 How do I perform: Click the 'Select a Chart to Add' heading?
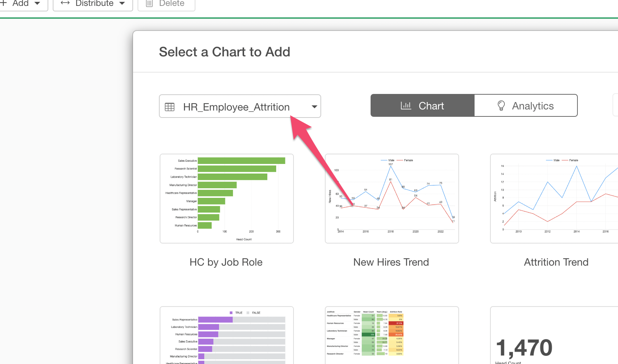pyautogui.click(x=225, y=52)
